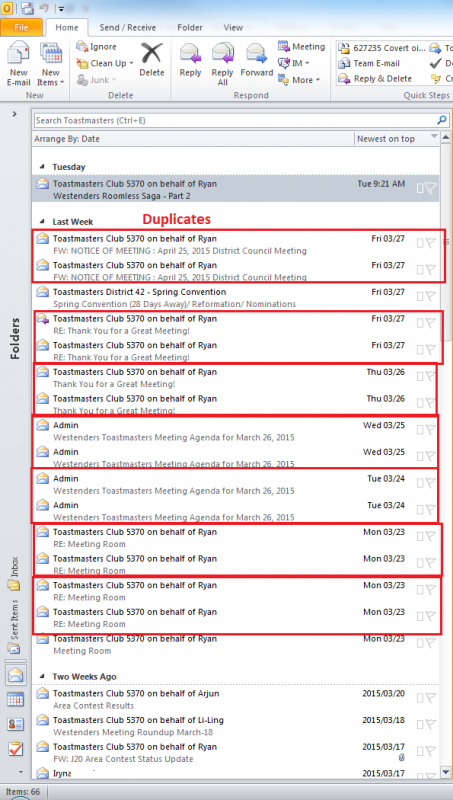Click Ignore conversation button

coord(96,46)
